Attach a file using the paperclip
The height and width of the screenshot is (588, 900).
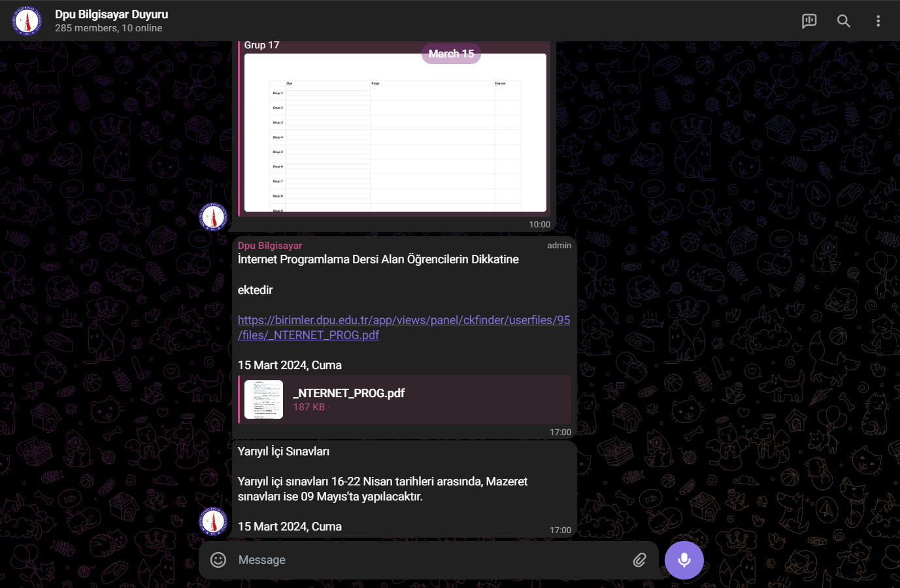coord(639,560)
